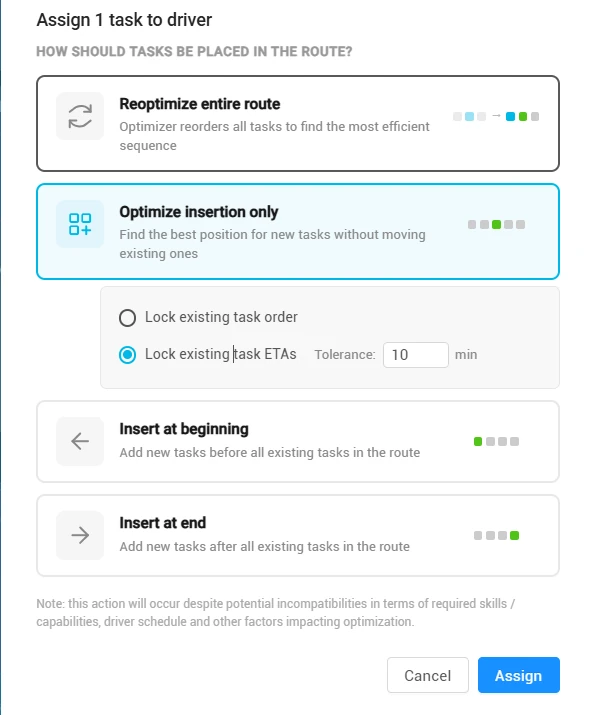Click the Assign button
This screenshot has width=593, height=715.
(519, 675)
